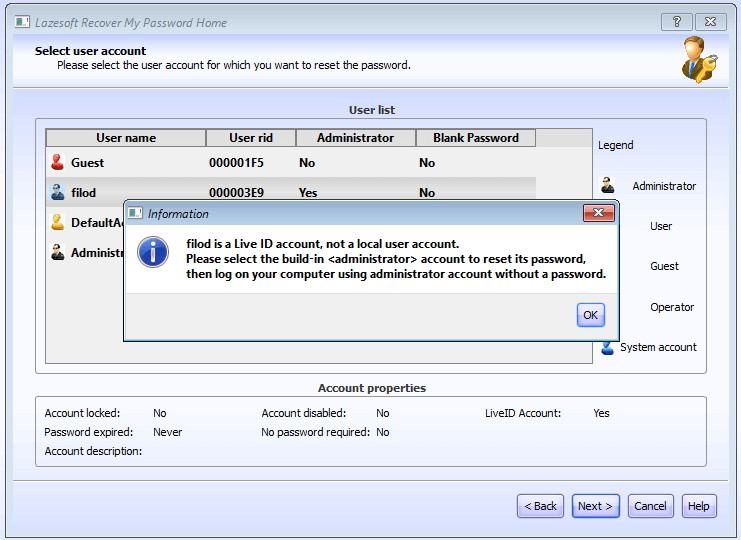Screen dimensions: 741x540
Task: Close the Information dialog with X
Action: [x=598, y=213]
